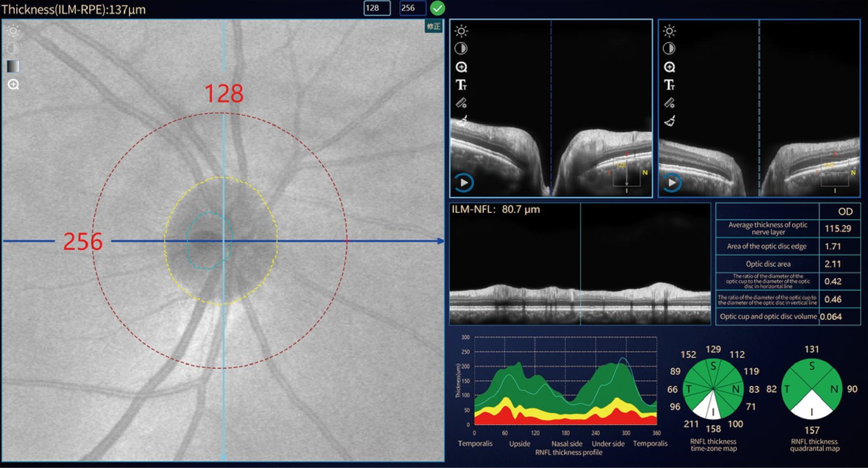This screenshot has width=868, height=468.
Task: Play the right B-scan sequence
Action: 672,183
